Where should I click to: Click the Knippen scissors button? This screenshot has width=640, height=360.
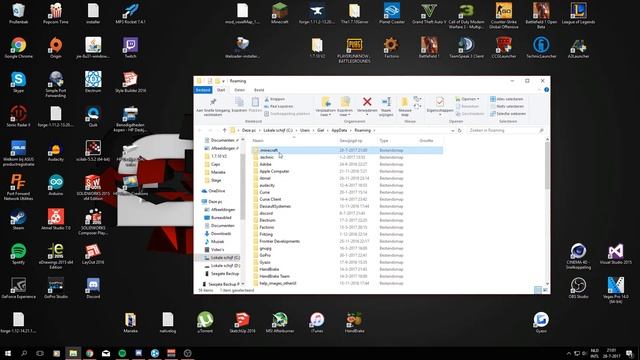(275, 99)
